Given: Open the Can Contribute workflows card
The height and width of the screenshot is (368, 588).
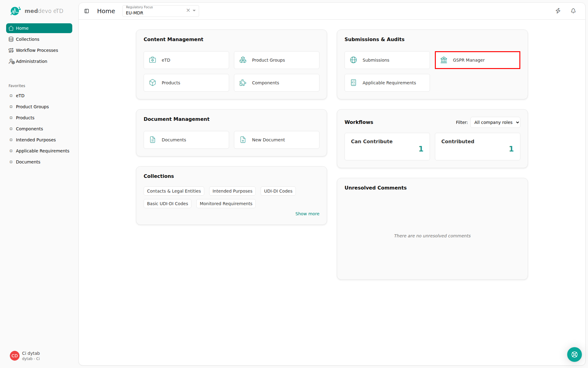Looking at the screenshot, I should 387,147.
